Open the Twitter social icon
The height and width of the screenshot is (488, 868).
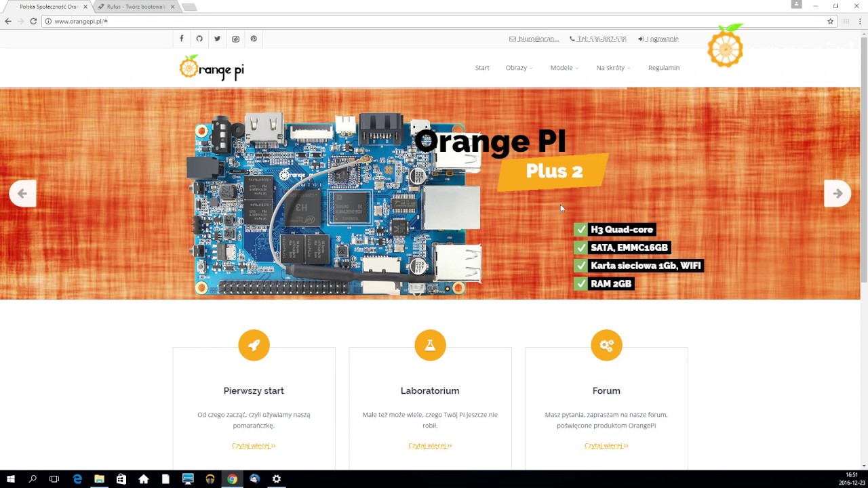tap(217, 39)
